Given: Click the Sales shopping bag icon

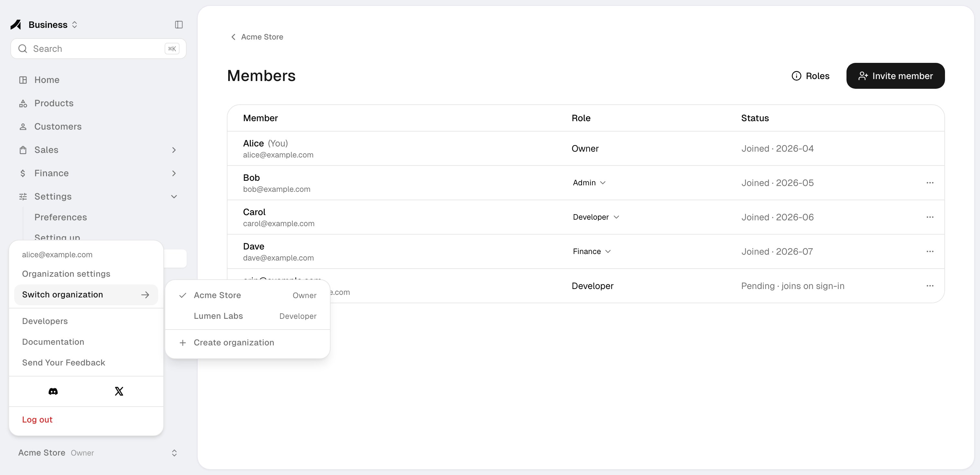Looking at the screenshot, I should coord(23,150).
